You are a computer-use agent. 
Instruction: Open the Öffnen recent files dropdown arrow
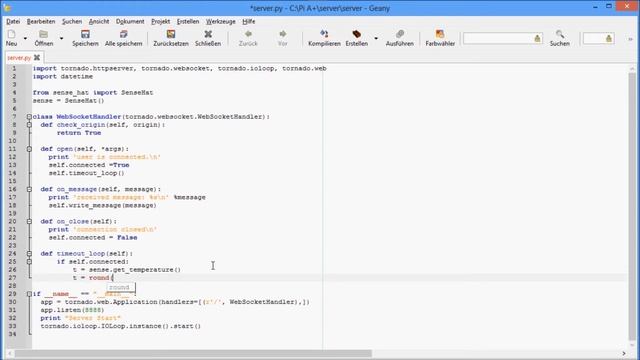(61, 38)
